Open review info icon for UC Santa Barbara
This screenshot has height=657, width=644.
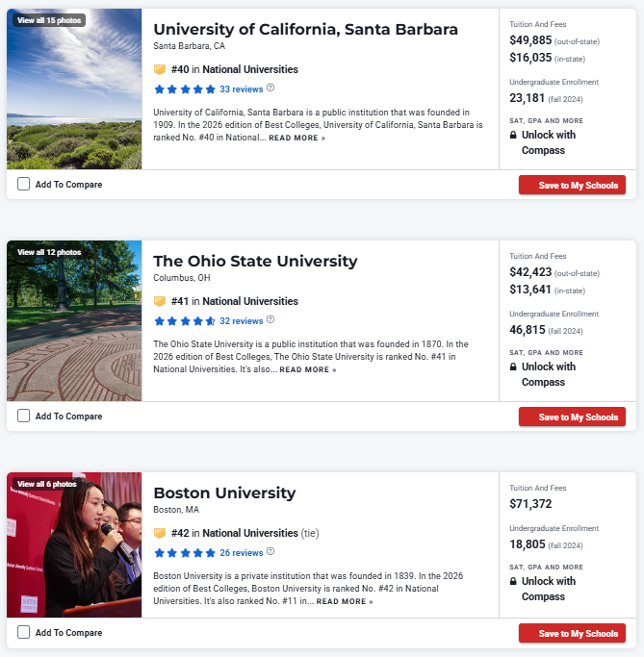[x=270, y=88]
